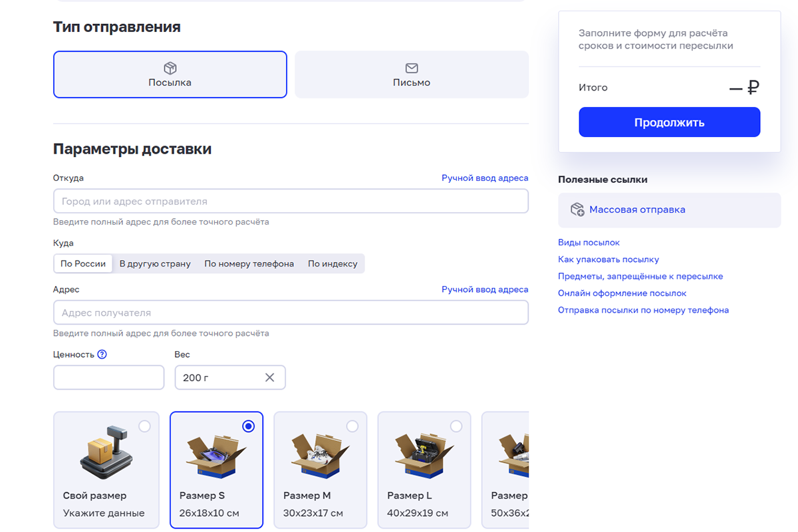
Task: Select the Размер L radio button
Action: tap(456, 427)
